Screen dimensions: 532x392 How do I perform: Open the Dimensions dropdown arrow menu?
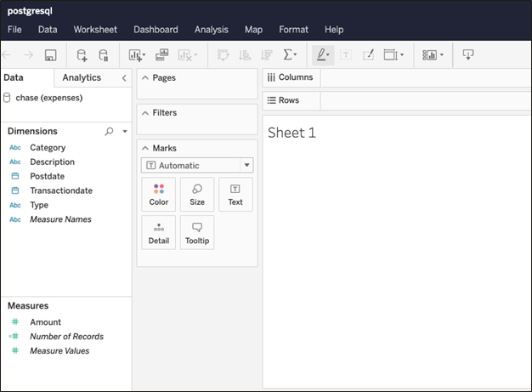point(125,132)
